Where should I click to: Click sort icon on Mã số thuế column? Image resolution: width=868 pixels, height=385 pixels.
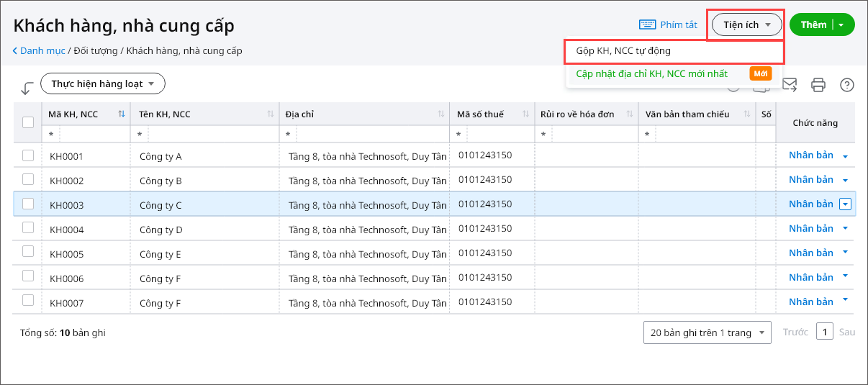[x=527, y=114]
